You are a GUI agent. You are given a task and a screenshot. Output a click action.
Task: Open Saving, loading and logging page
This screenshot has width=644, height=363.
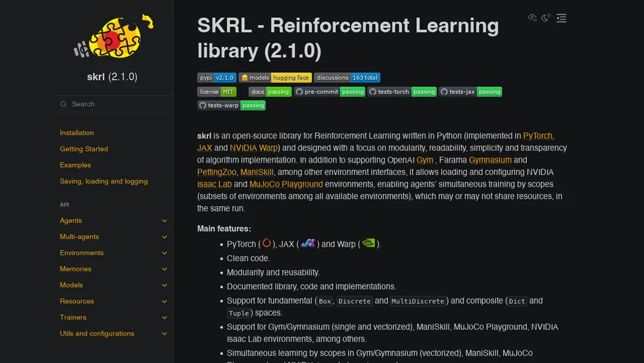click(x=103, y=181)
